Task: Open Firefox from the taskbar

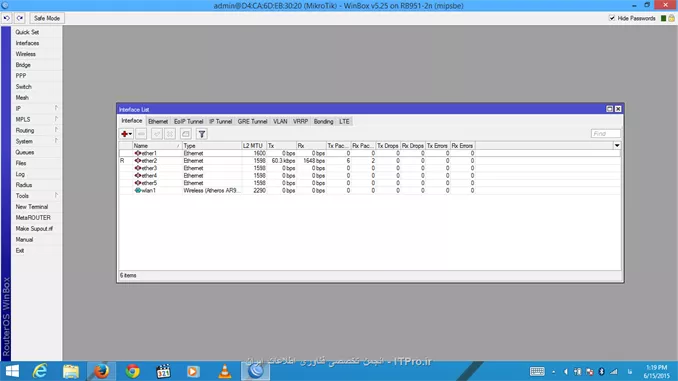Action: [102, 371]
